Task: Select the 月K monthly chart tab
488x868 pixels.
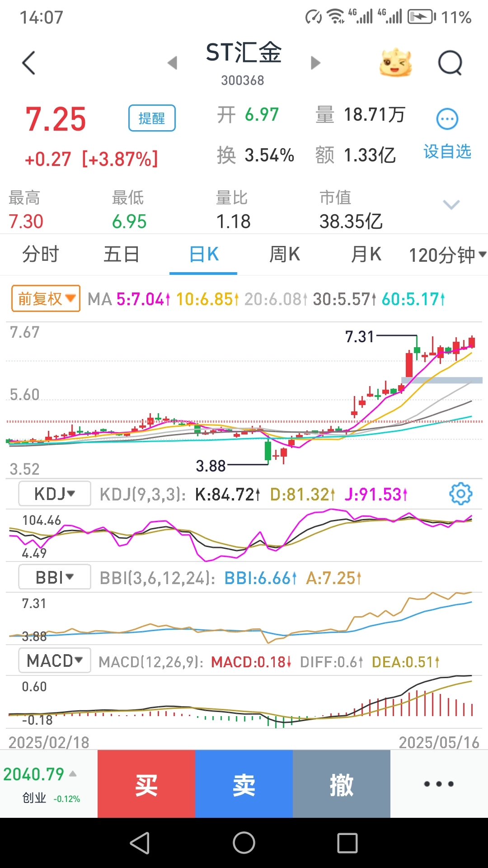Action: 366,254
